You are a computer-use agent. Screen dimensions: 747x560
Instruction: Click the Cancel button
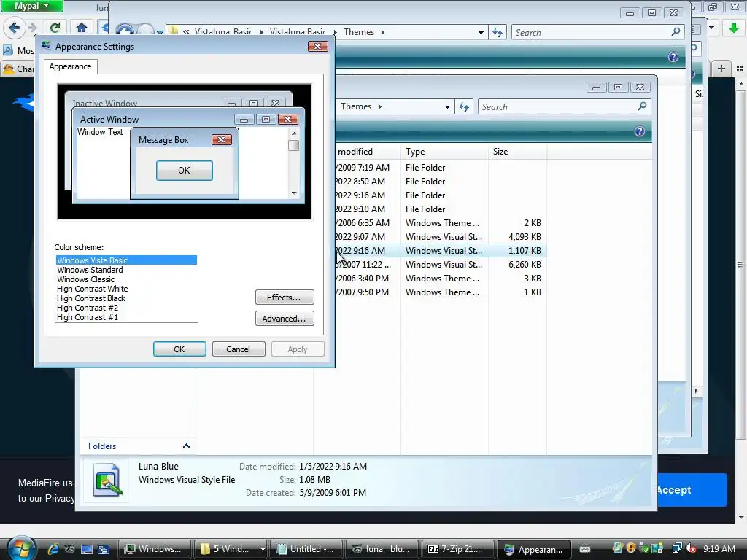(x=239, y=349)
